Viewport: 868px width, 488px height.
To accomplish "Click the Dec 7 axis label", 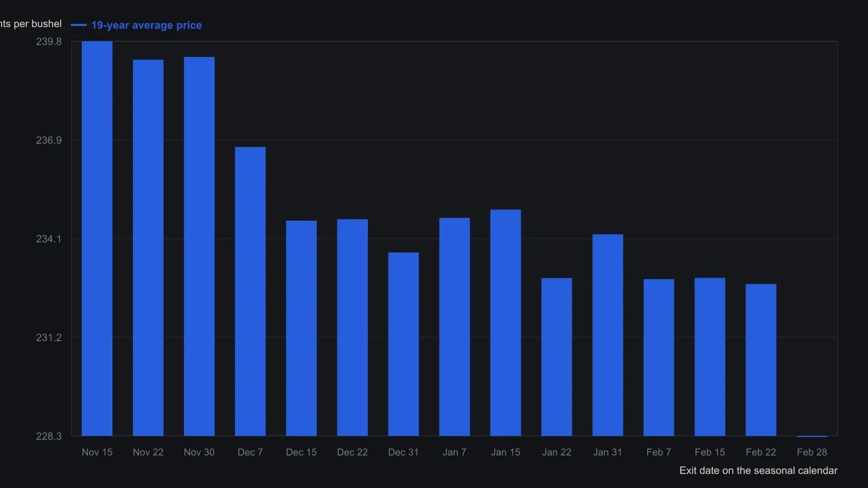I will (250, 452).
